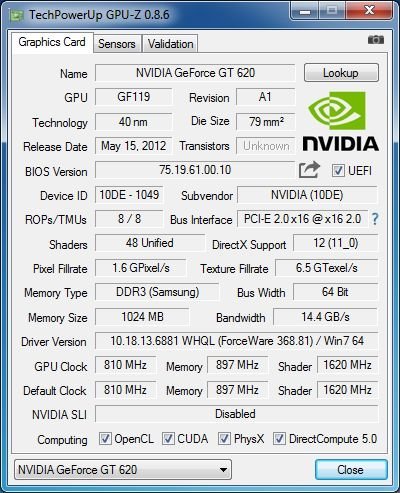
Task: Toggle the DirectCompute 5.0 checkbox
Action: point(279,438)
